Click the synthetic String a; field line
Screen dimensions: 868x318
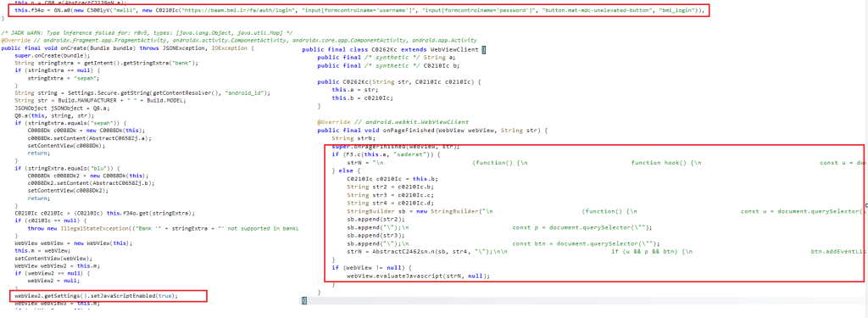pyautogui.click(x=386, y=58)
